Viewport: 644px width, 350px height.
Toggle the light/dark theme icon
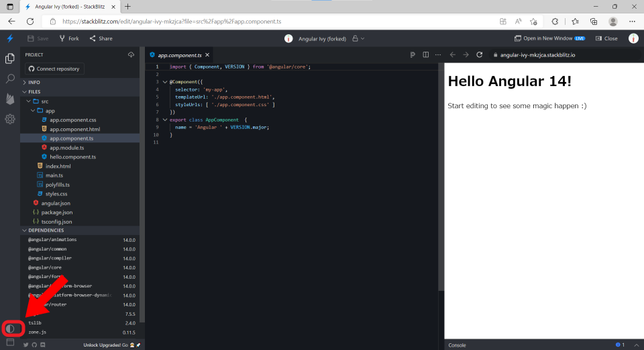click(x=10, y=329)
